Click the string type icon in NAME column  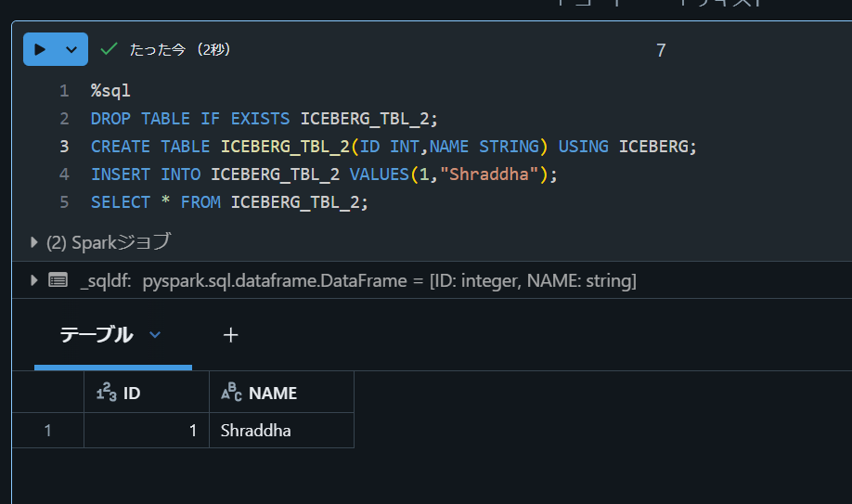tap(231, 392)
